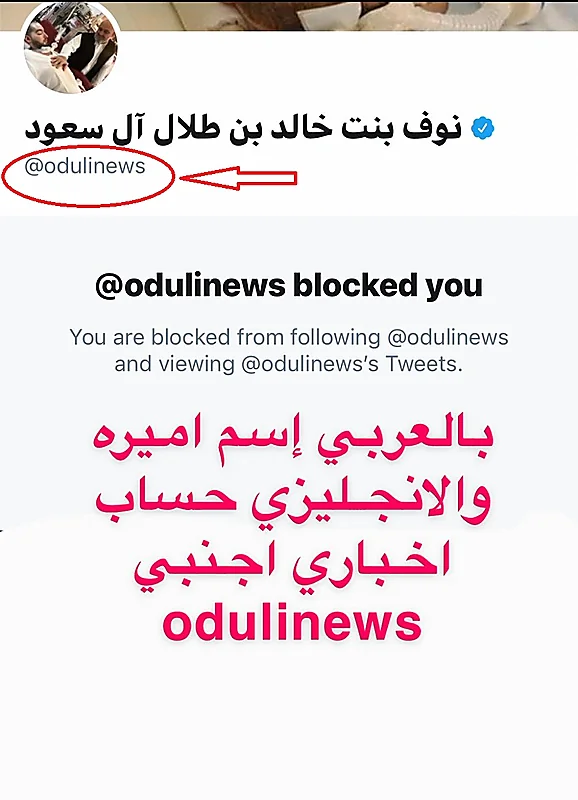Click "and viewing" in the block message
The height and width of the screenshot is (800, 578).
click(x=174, y=364)
